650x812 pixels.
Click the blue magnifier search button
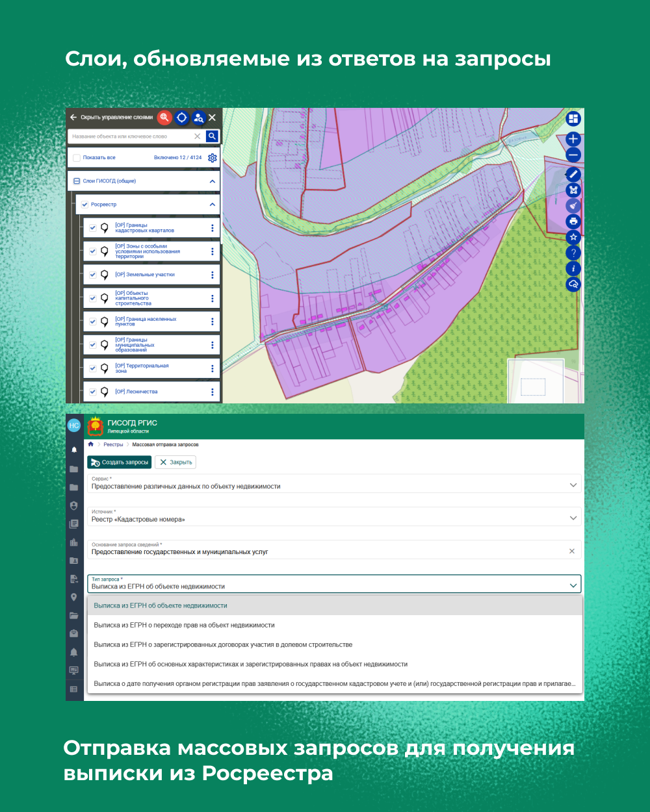[x=212, y=136]
